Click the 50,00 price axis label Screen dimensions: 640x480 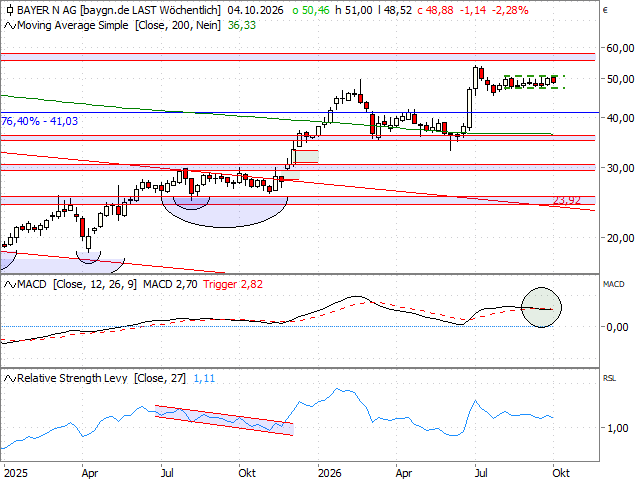[x=620, y=79]
